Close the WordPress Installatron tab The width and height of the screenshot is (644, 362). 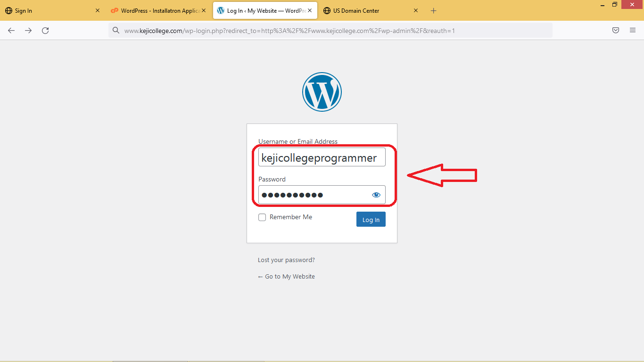tap(204, 10)
